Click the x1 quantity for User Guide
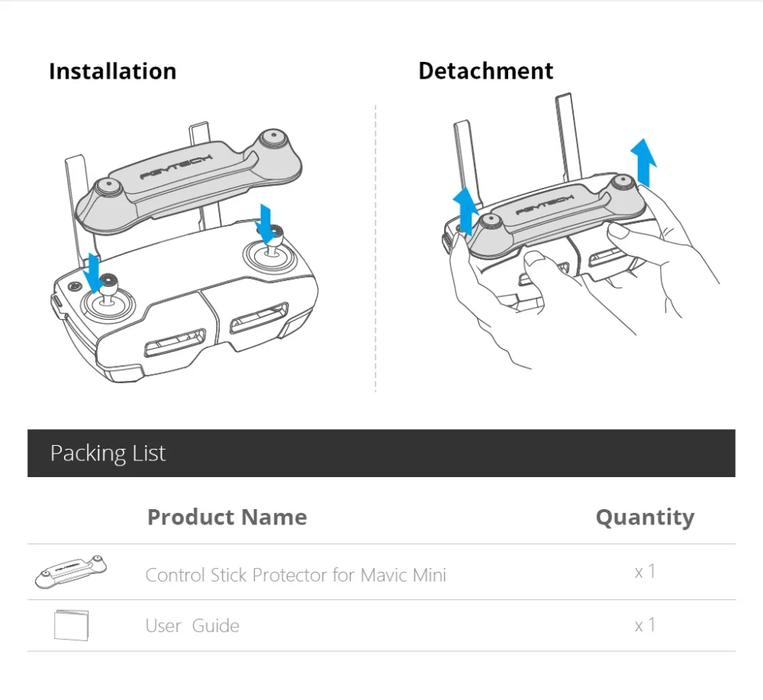763x700 pixels. click(645, 625)
